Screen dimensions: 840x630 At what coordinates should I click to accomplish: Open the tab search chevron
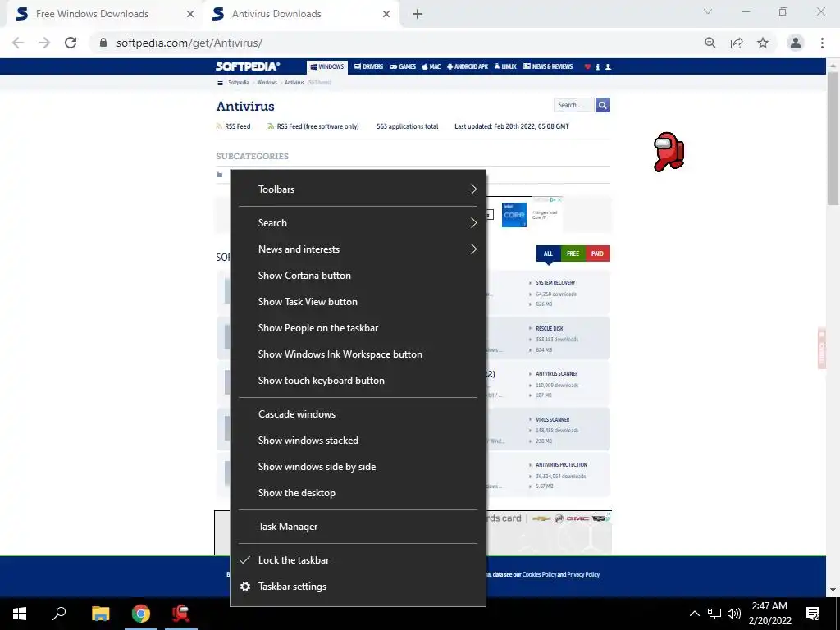coord(708,11)
